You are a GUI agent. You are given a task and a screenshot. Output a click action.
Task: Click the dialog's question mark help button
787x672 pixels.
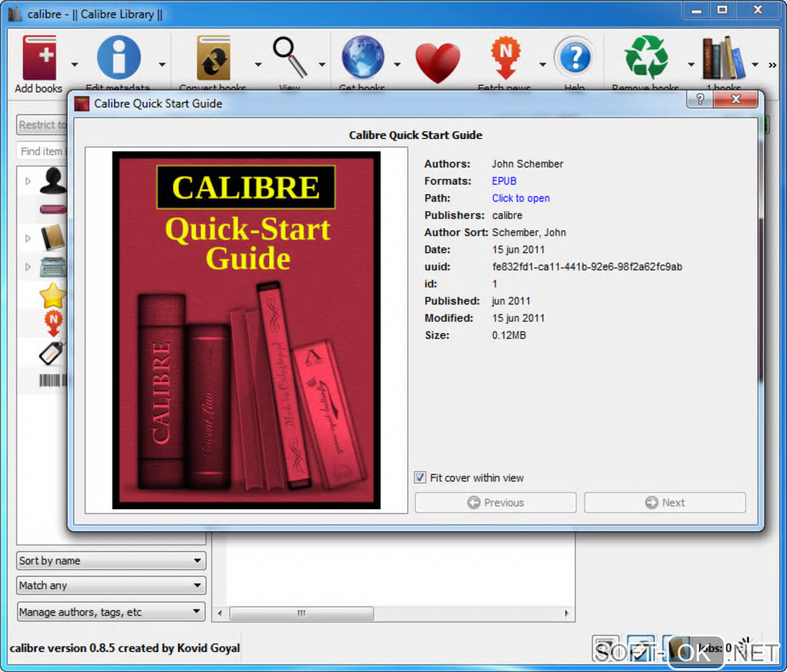coord(700,100)
